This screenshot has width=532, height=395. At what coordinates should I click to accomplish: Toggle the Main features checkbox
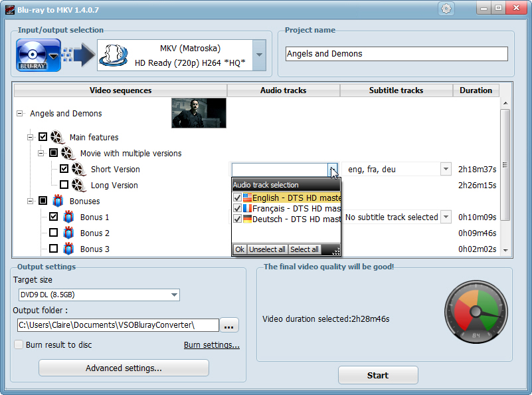[43, 137]
